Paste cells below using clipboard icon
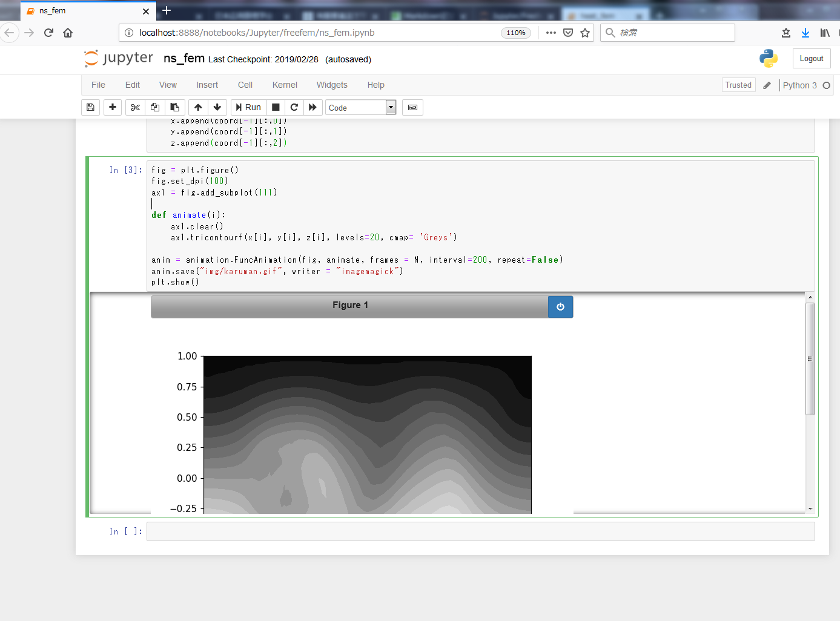The height and width of the screenshot is (621, 840). [x=175, y=107]
